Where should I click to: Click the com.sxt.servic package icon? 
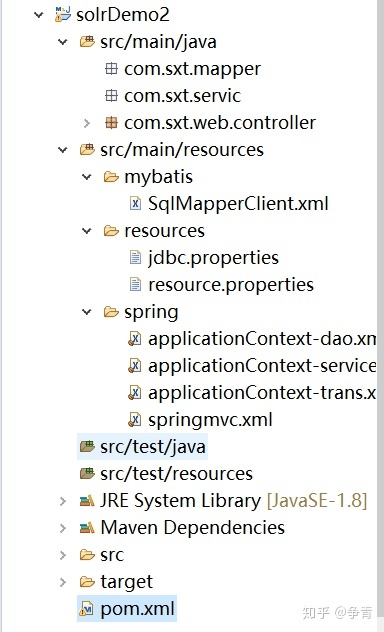(111, 96)
